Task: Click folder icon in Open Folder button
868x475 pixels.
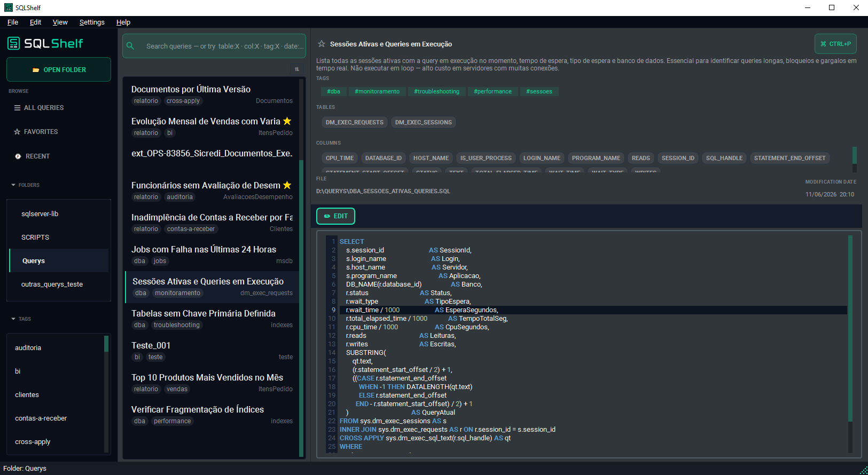Action: [36, 70]
